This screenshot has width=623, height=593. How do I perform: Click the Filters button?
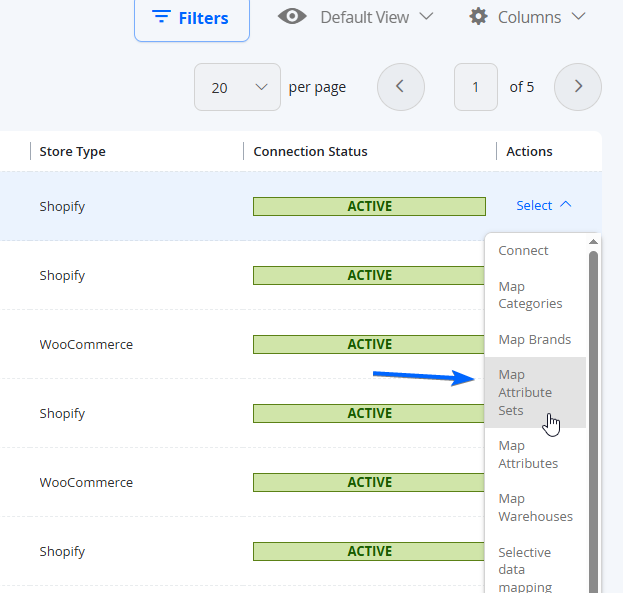tap(192, 18)
